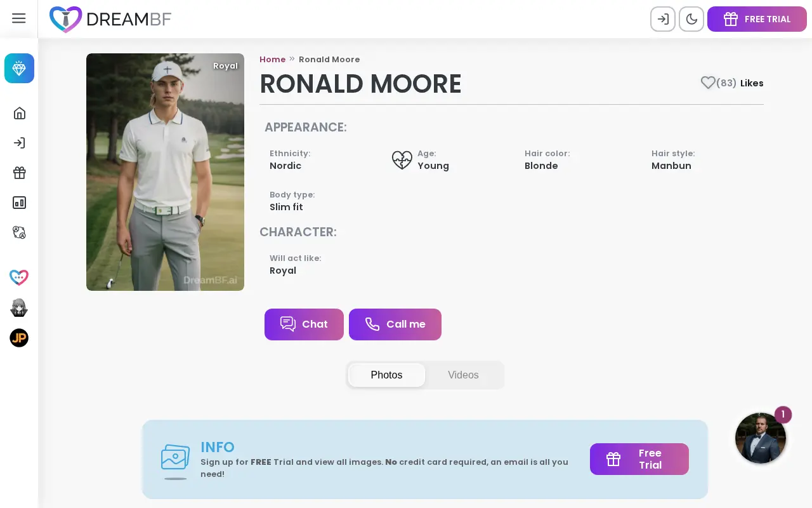
Task: Open the anime girl avatar icon
Action: (x=19, y=308)
